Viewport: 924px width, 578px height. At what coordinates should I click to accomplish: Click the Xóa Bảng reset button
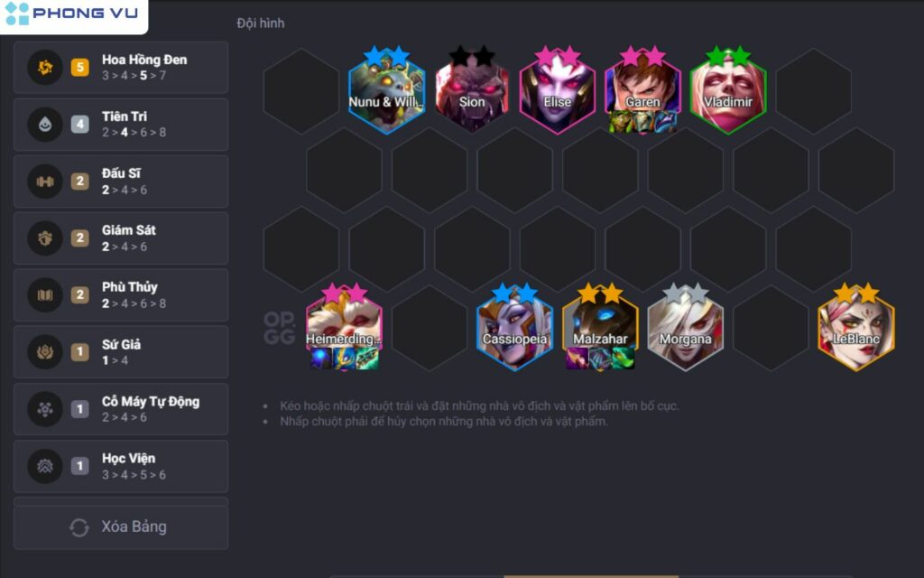(x=121, y=527)
